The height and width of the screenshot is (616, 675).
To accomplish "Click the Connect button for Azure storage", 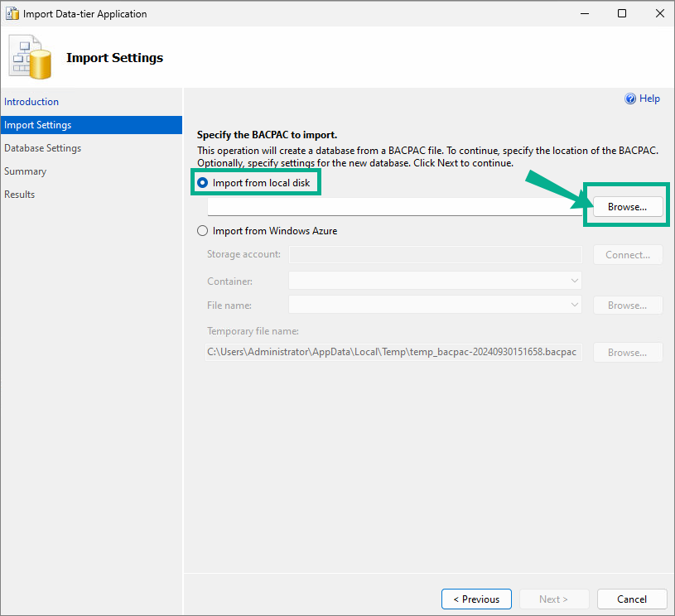I will click(628, 255).
